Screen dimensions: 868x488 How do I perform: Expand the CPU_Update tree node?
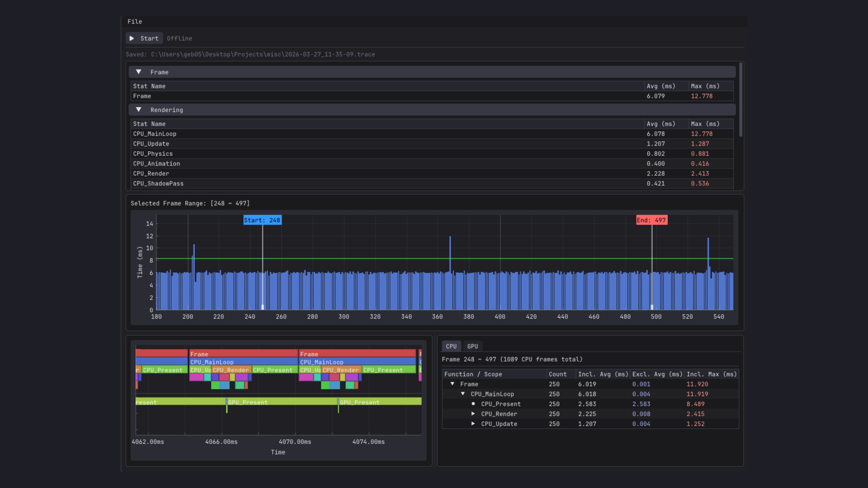click(x=473, y=424)
